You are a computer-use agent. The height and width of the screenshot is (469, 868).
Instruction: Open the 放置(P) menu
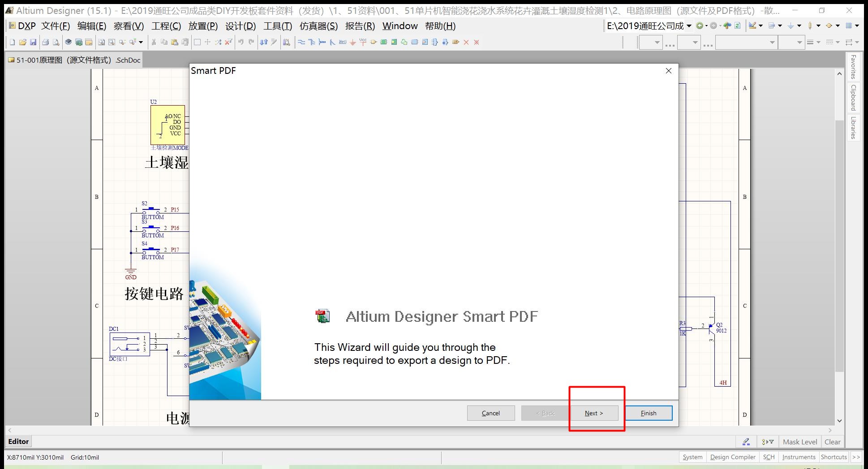pos(203,26)
